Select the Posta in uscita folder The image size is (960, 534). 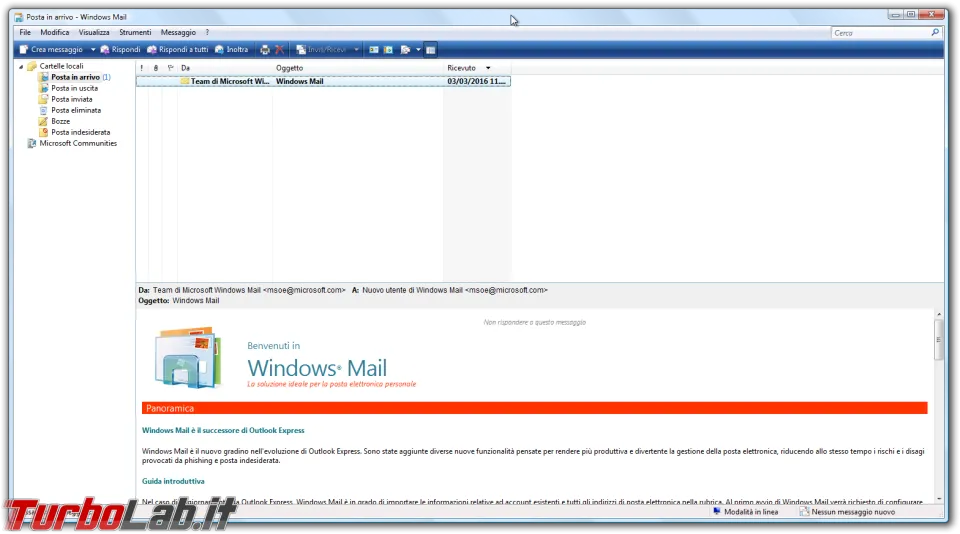[x=74, y=88]
